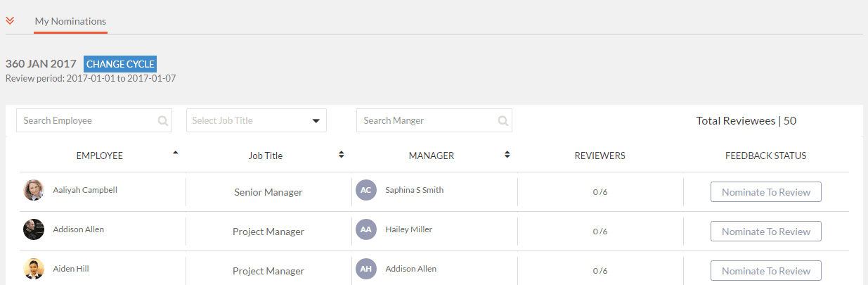Nominate Aiden Hill to review

click(766, 271)
